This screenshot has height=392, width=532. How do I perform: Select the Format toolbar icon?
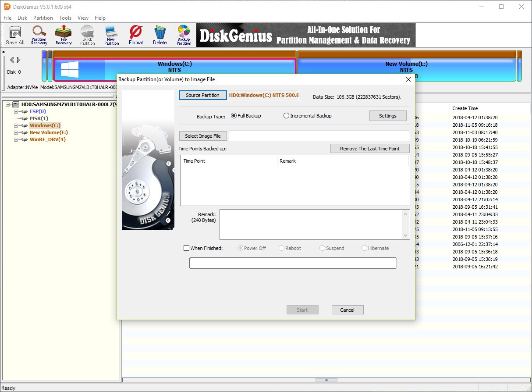click(136, 35)
